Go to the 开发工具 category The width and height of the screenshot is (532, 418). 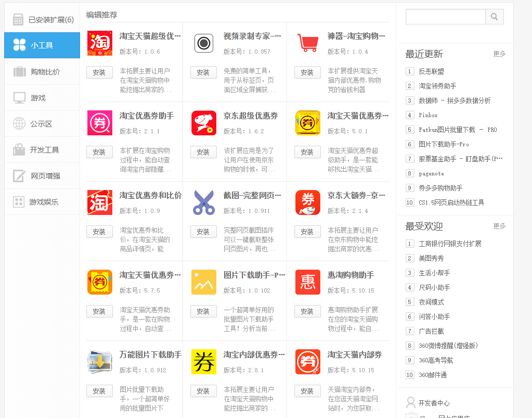(42, 150)
